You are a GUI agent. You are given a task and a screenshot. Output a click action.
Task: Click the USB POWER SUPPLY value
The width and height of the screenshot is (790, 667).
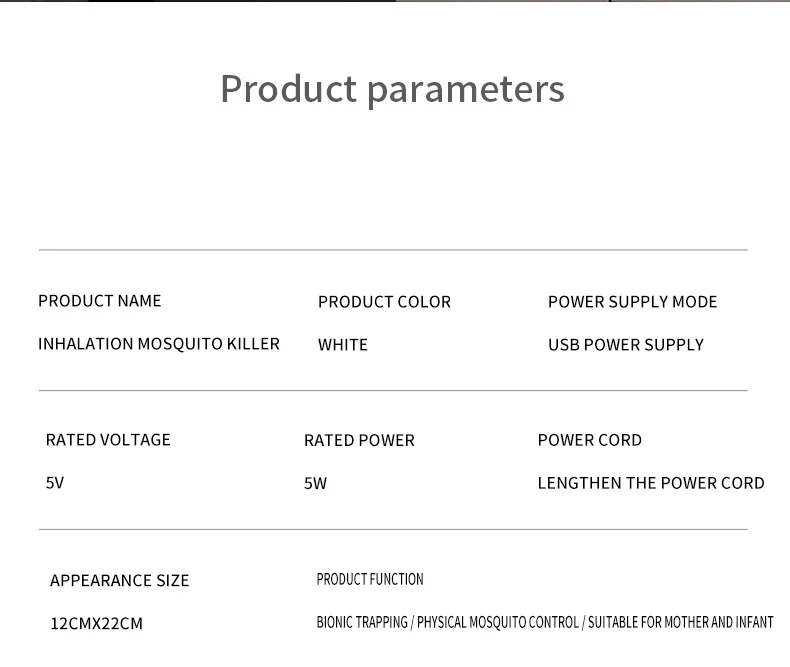(625, 345)
